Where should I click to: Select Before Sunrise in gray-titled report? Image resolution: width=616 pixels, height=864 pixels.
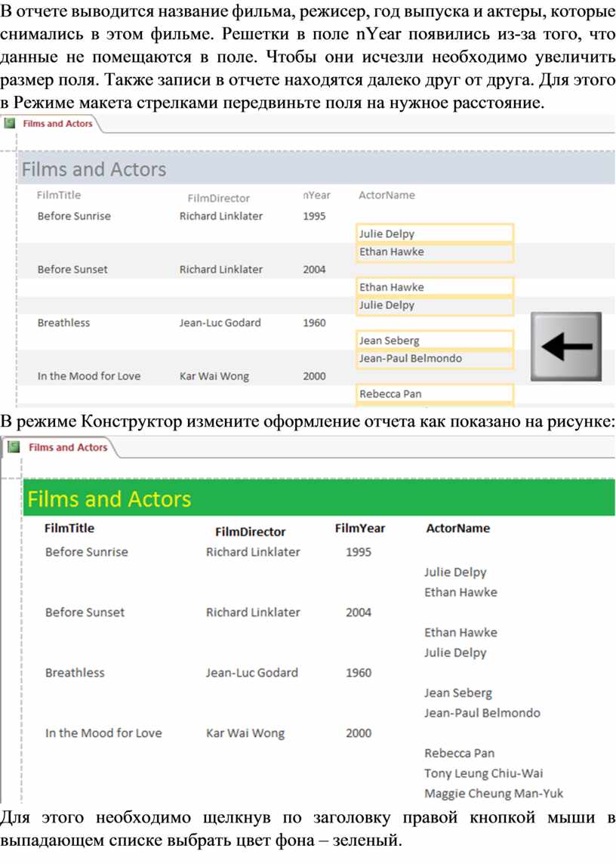[74, 216]
